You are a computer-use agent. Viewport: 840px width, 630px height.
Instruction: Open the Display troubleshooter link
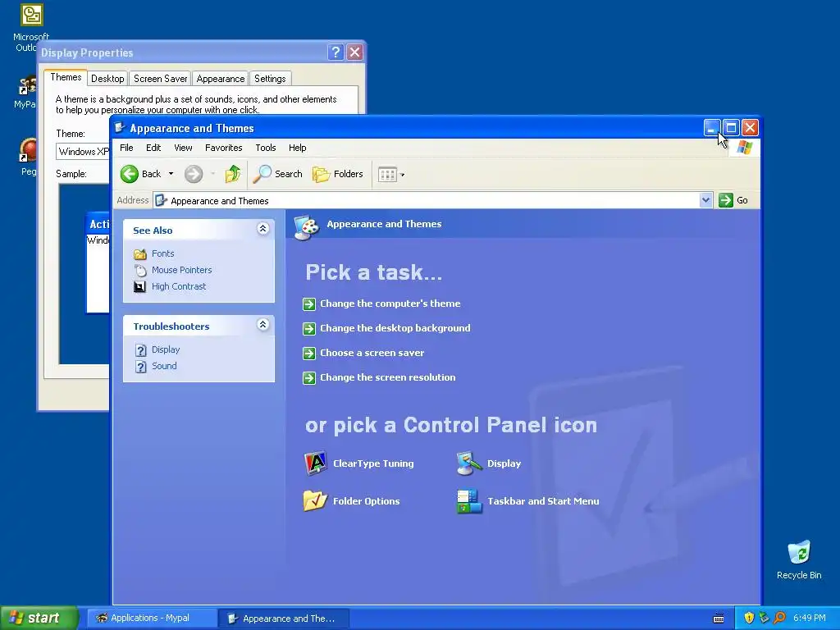(x=166, y=349)
